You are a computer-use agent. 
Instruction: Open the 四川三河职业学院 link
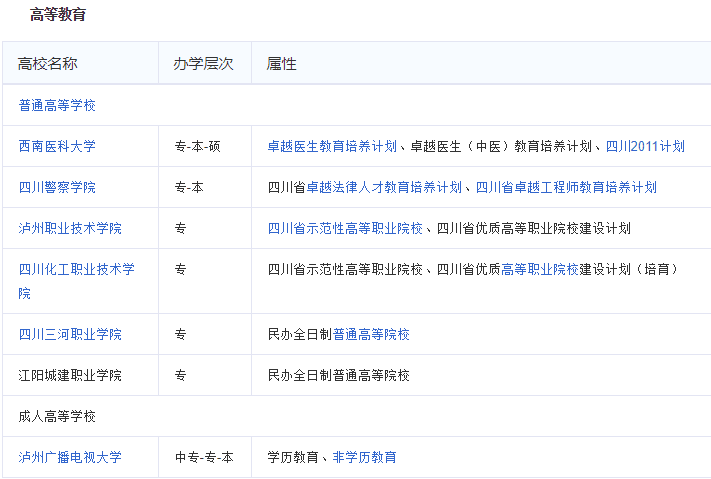click(x=70, y=334)
